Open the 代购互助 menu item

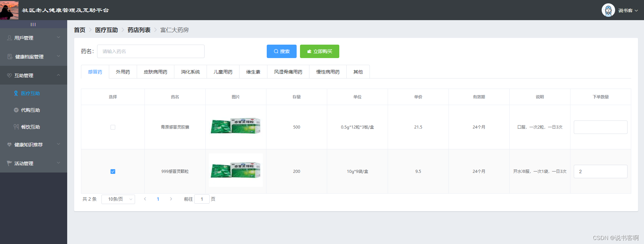pyautogui.click(x=34, y=110)
